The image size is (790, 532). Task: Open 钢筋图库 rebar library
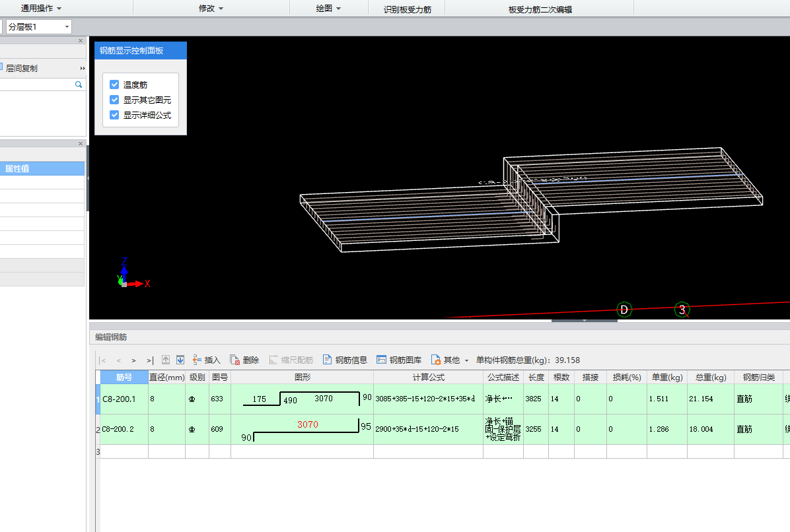click(x=399, y=360)
